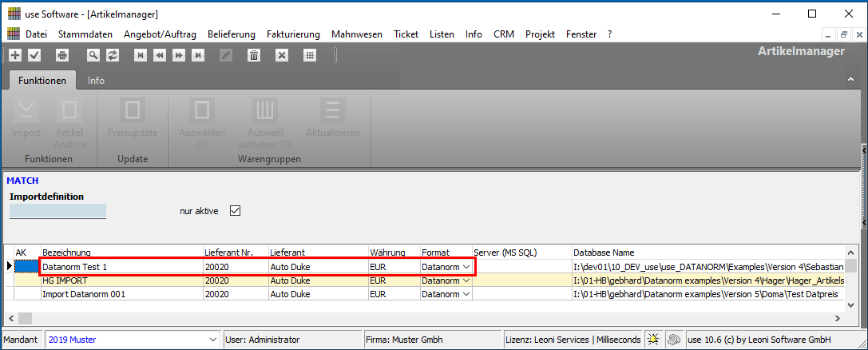Click the Währung column header
868x350 pixels.
click(x=394, y=253)
